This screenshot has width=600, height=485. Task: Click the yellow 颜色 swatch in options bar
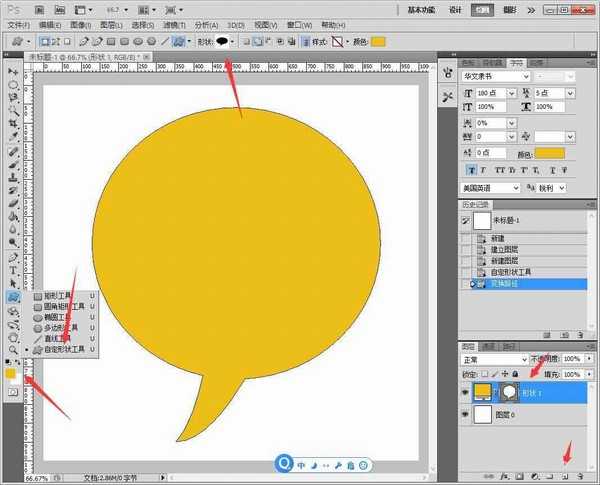coord(378,42)
